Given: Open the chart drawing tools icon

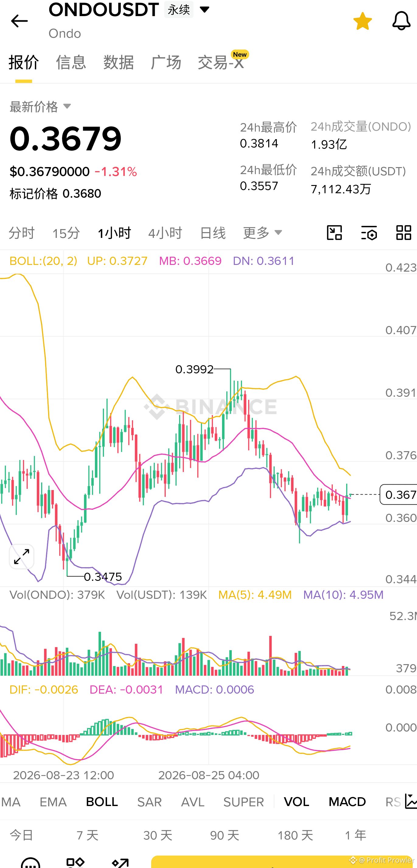Looking at the screenshot, I should click(x=334, y=233).
